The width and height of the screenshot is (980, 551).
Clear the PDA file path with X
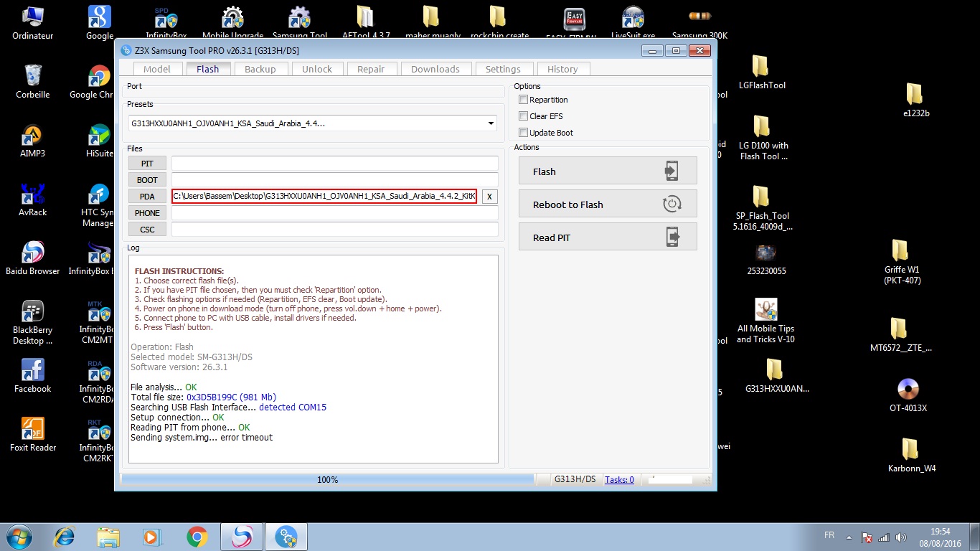point(489,197)
